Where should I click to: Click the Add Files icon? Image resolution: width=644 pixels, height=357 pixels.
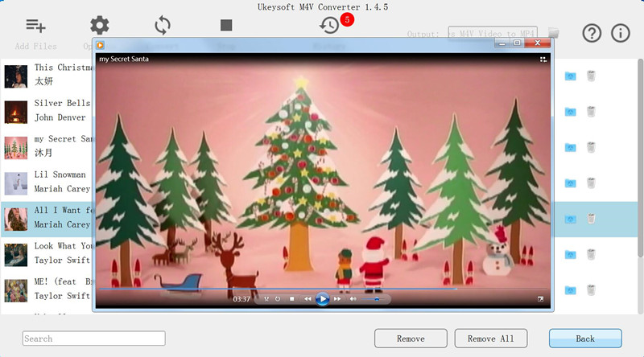tap(35, 26)
